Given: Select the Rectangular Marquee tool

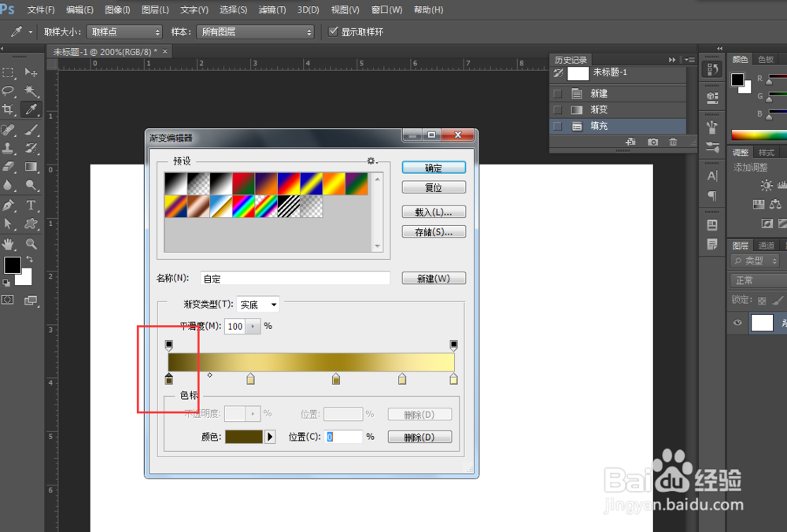Looking at the screenshot, I should (x=9, y=72).
